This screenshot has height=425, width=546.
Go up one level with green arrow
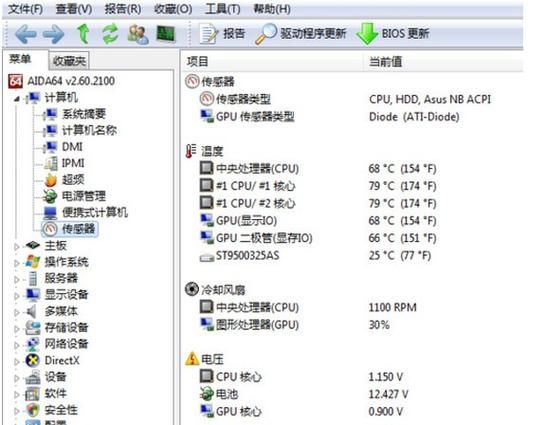point(83,34)
